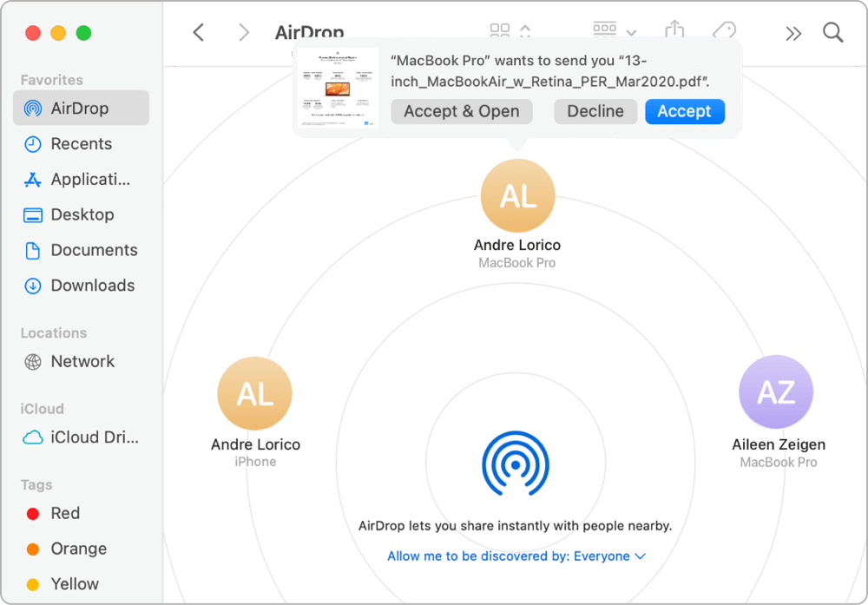Open the 'Allow me to be discovered by' menu
868x605 pixels.
click(x=517, y=556)
